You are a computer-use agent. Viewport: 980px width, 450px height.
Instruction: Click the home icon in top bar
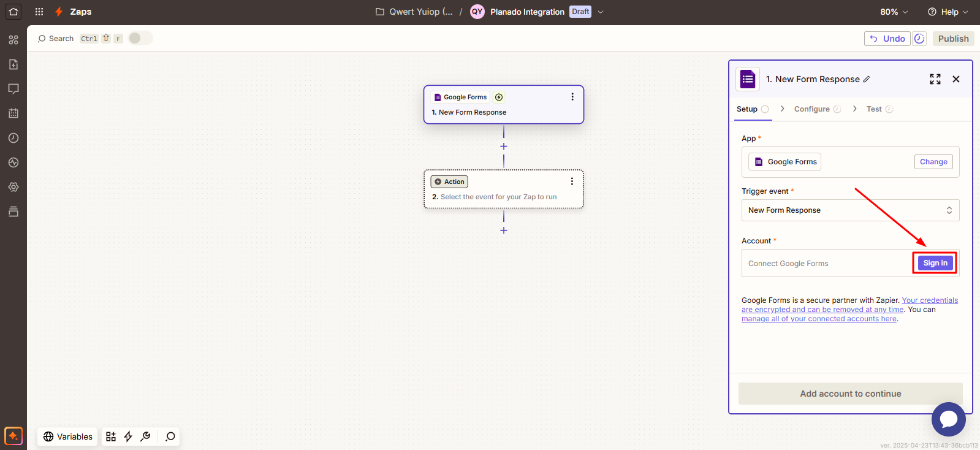(x=13, y=12)
